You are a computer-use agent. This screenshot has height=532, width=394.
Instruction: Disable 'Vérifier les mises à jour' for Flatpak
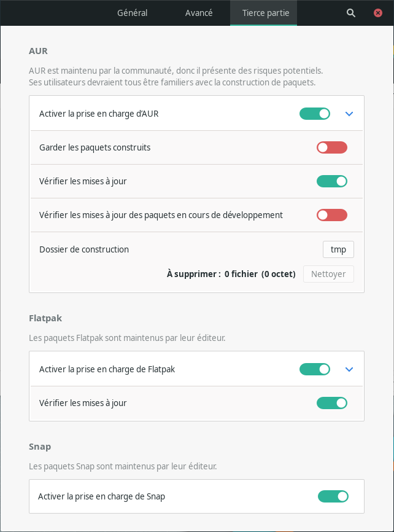click(x=332, y=403)
